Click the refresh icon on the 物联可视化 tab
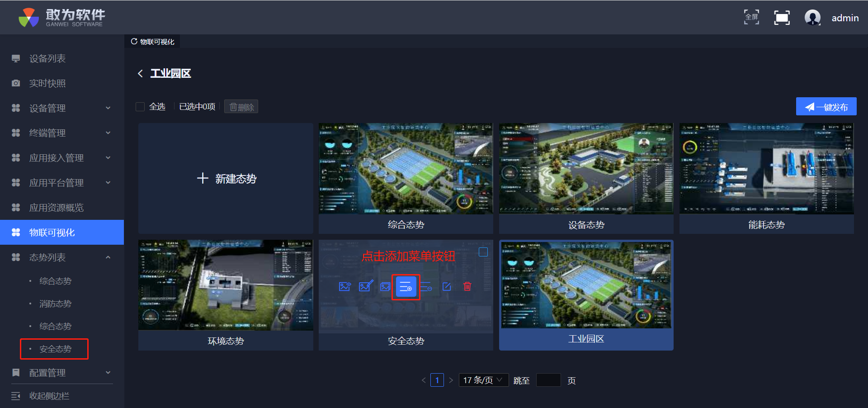 134,41
